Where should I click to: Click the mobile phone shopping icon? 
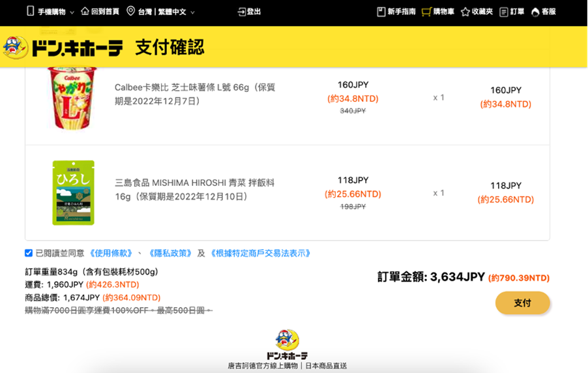31,11
